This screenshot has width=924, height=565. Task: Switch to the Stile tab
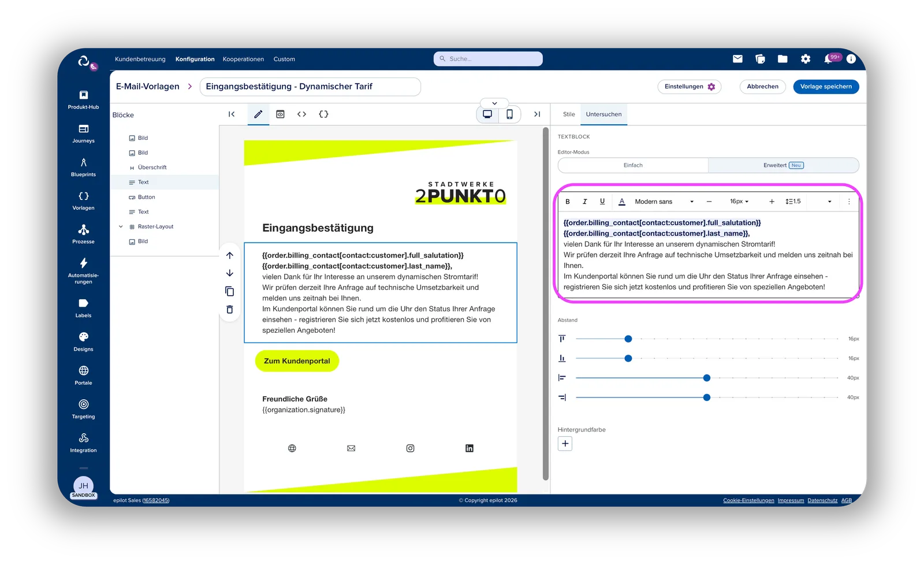click(569, 114)
